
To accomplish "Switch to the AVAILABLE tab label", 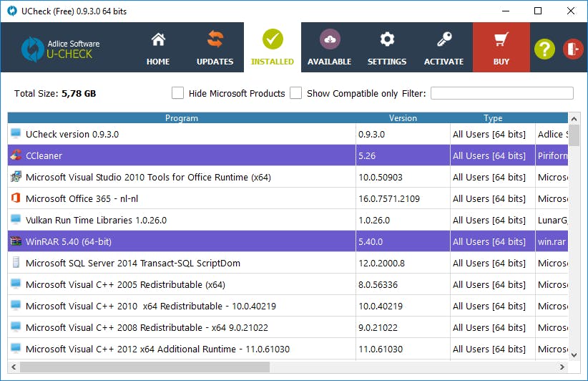I will (x=330, y=62).
